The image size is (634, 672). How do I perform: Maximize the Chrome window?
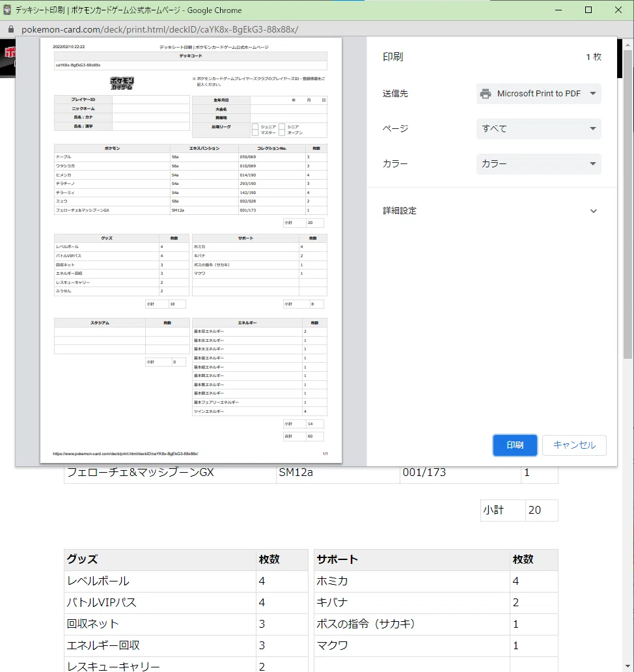[588, 10]
